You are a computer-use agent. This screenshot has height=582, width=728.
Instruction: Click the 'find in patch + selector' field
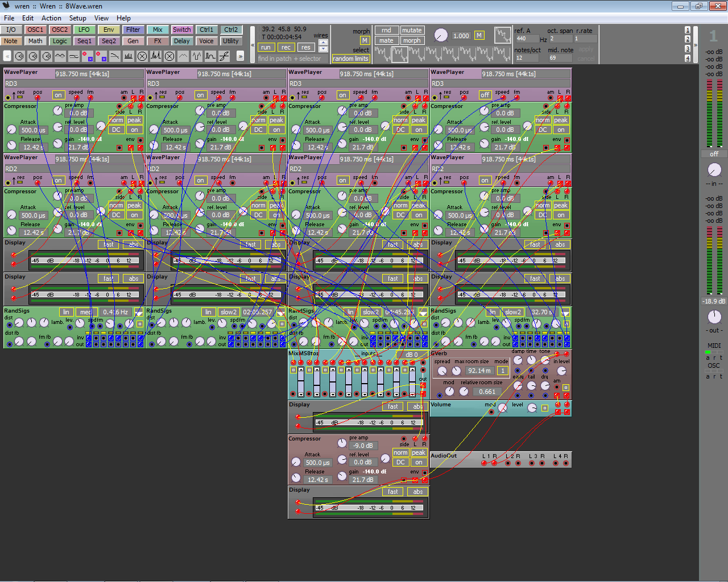(290, 59)
